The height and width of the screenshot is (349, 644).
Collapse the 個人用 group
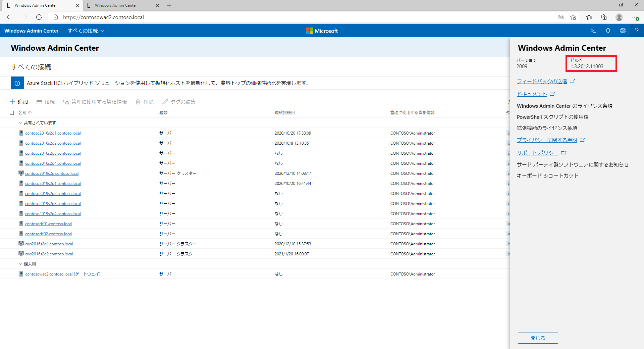pos(20,264)
